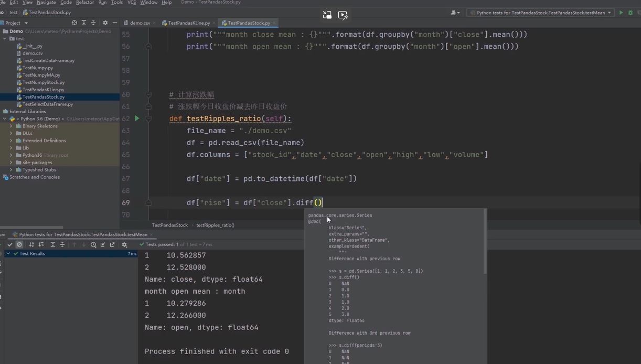
Task: Click the Run green play button in the top toolbar
Action: click(621, 13)
